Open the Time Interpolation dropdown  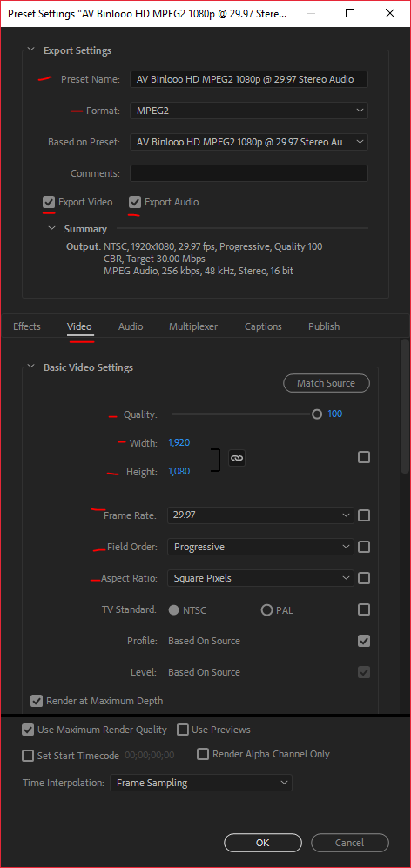point(201,783)
